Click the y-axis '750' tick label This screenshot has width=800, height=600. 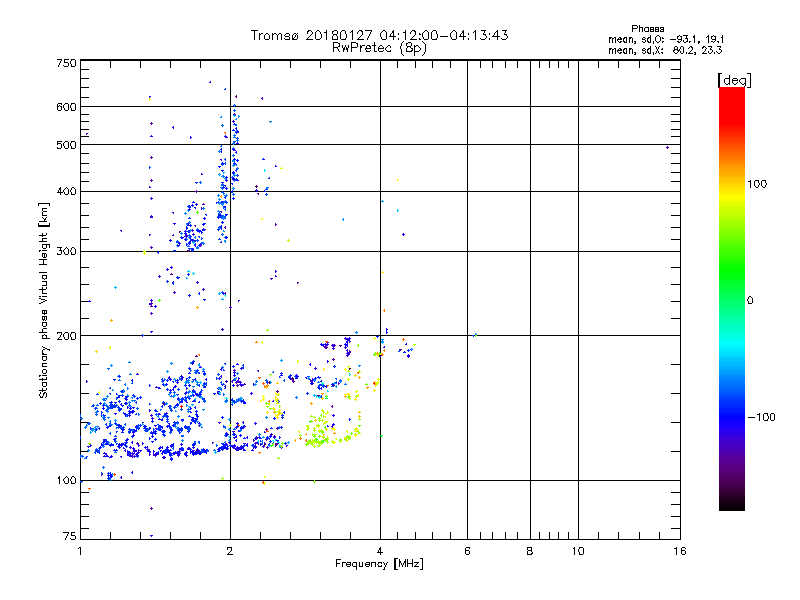click(x=66, y=63)
